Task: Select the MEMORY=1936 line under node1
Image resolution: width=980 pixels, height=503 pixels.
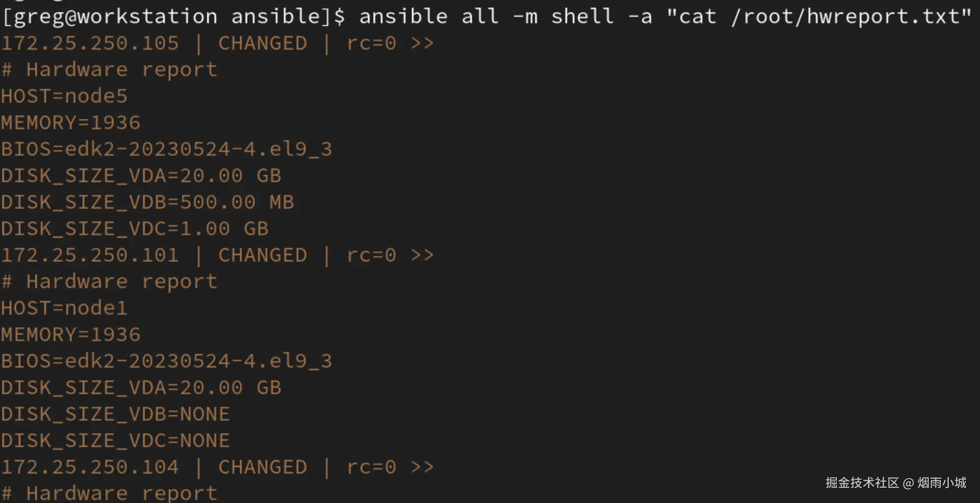Action: [x=71, y=335]
